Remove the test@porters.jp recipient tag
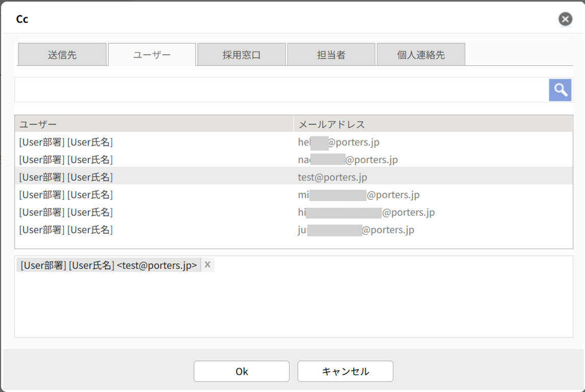The image size is (585, 392). pyautogui.click(x=207, y=264)
